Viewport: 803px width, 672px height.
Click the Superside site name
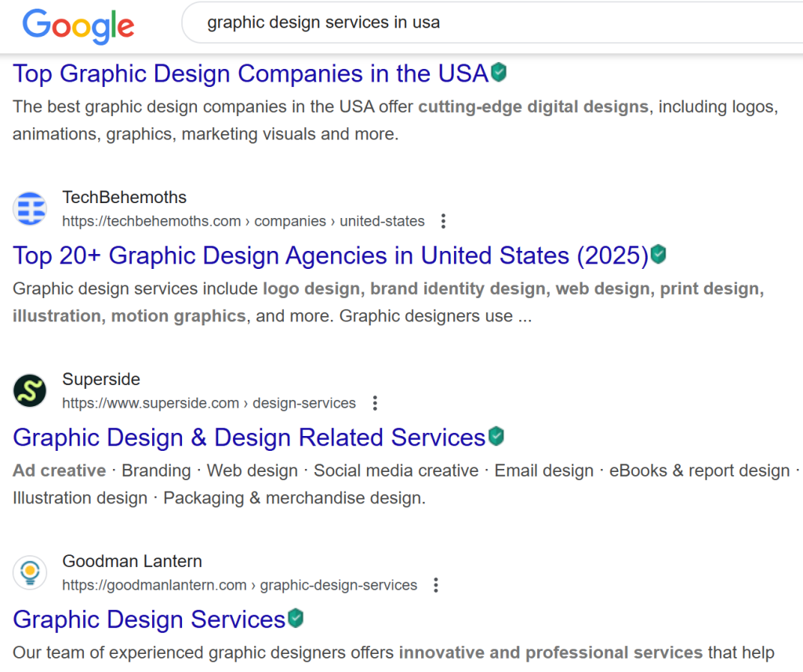click(101, 380)
